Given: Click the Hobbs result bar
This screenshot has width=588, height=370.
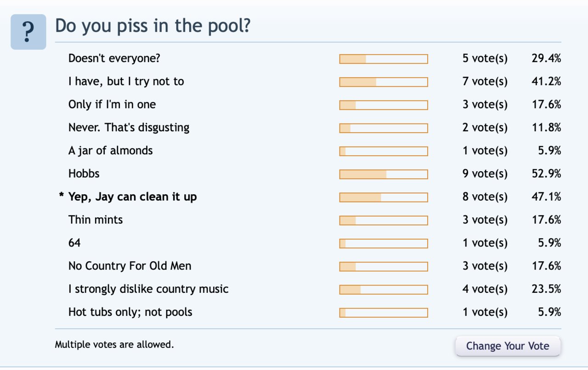Looking at the screenshot, I should (384, 174).
